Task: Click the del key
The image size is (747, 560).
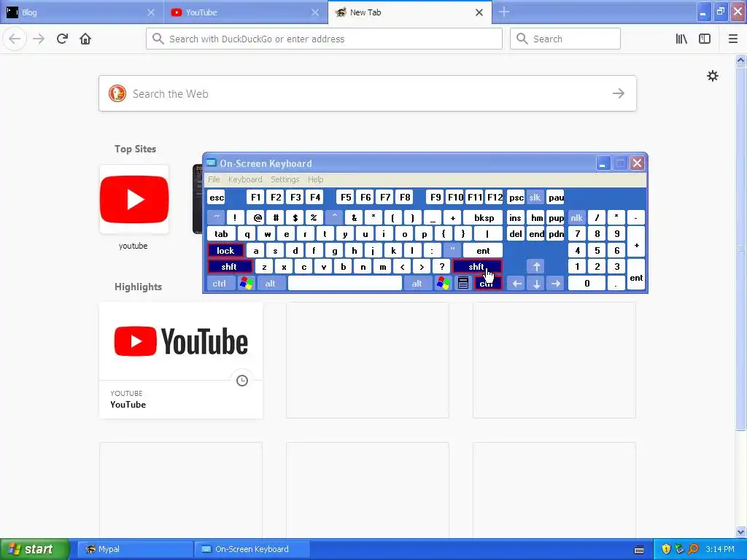Action: click(516, 234)
